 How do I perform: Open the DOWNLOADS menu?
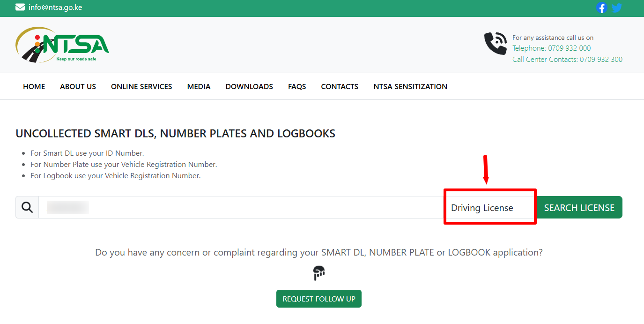[249, 86]
